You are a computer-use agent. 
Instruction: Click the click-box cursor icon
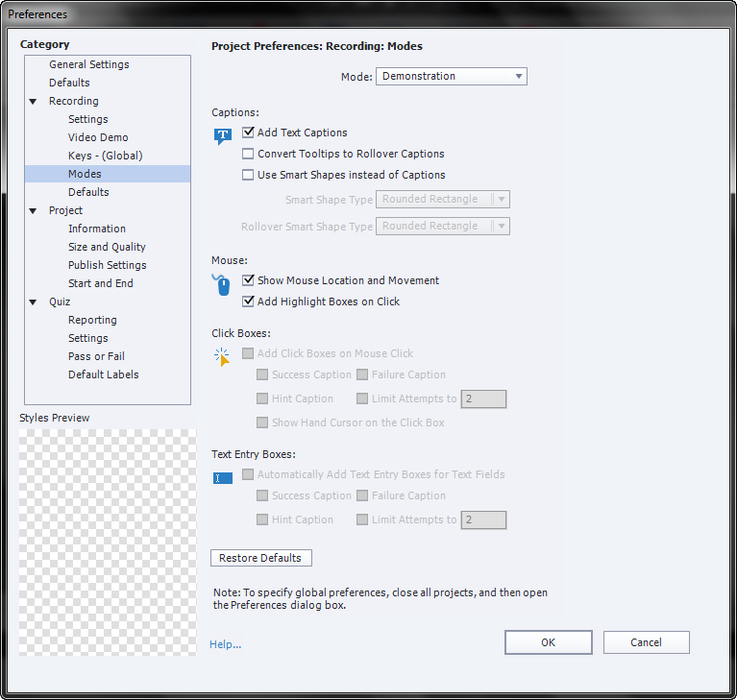(221, 357)
